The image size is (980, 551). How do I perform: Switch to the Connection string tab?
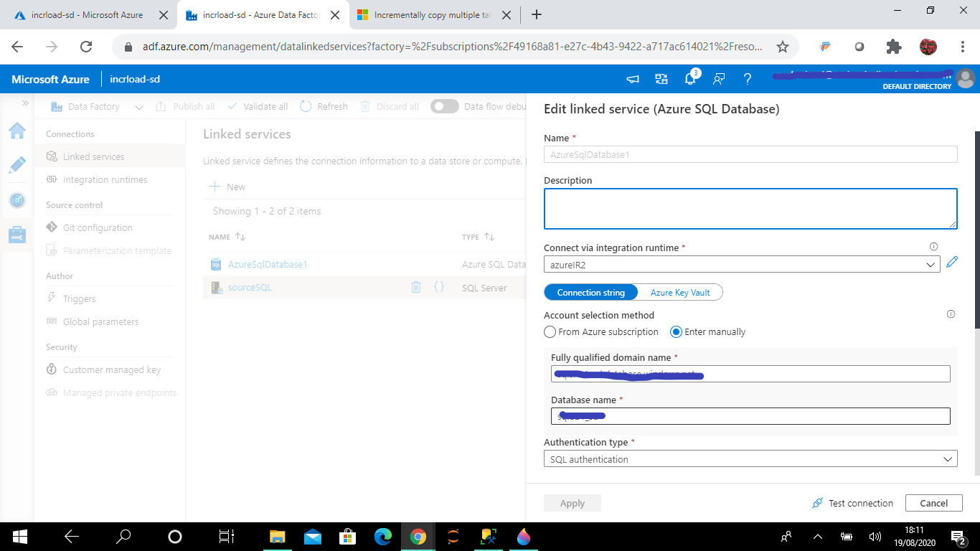coord(591,292)
